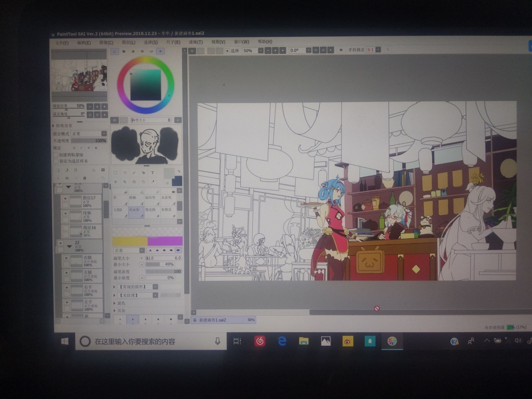
Task: Switch to the 新建画布1.sai2 document tab
Action: 224,320
